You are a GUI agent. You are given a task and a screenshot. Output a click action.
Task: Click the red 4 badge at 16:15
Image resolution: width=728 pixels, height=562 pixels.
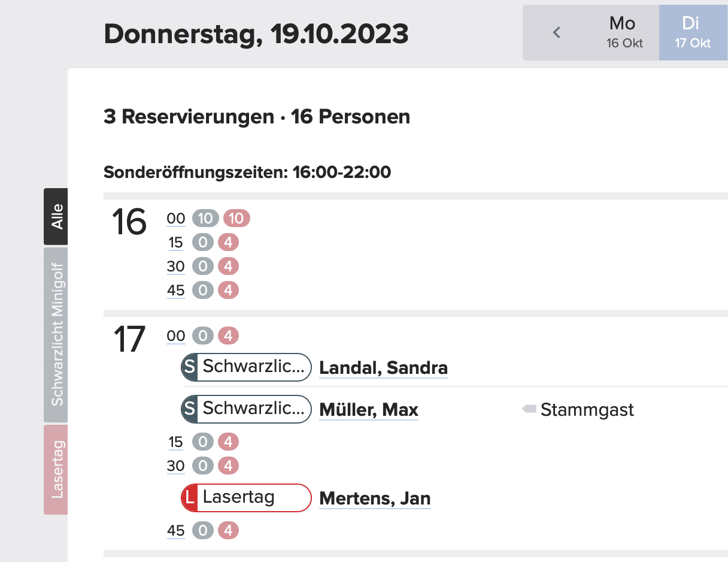(228, 243)
